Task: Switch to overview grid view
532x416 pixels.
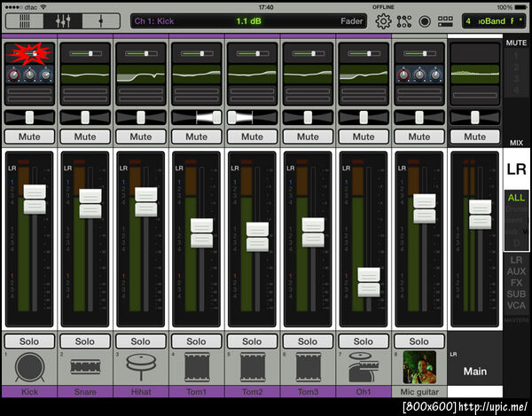Action: tap(25, 21)
